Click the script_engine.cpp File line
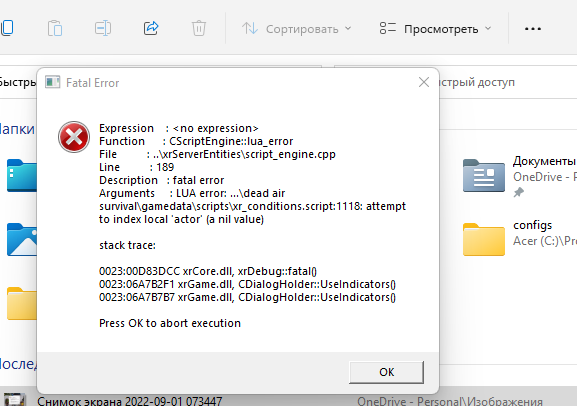This screenshot has height=406, width=577. (x=217, y=154)
